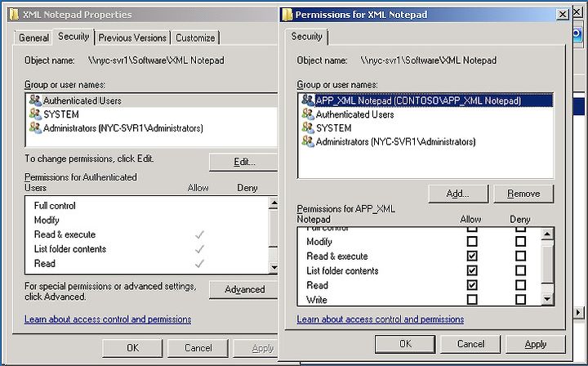Remove the selected APP_XML Notepad group

tap(523, 194)
